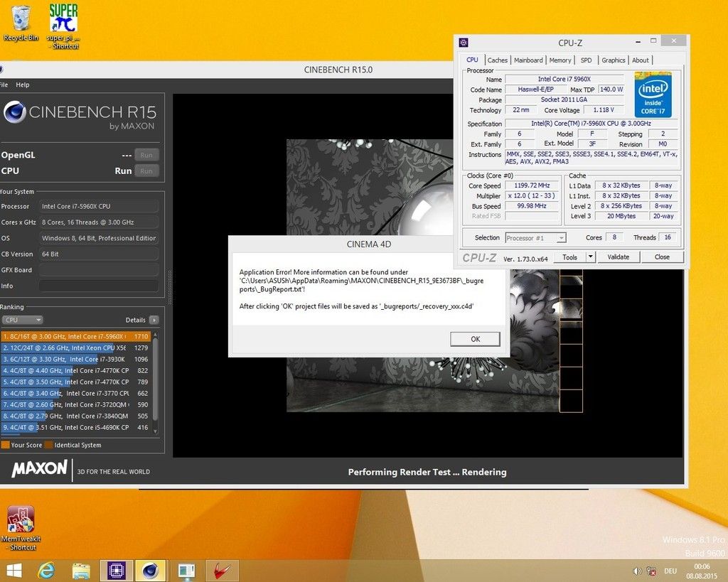This screenshot has height=582, width=728.
Task: Select ranking row i5-4690K score 416
Action: point(75,428)
